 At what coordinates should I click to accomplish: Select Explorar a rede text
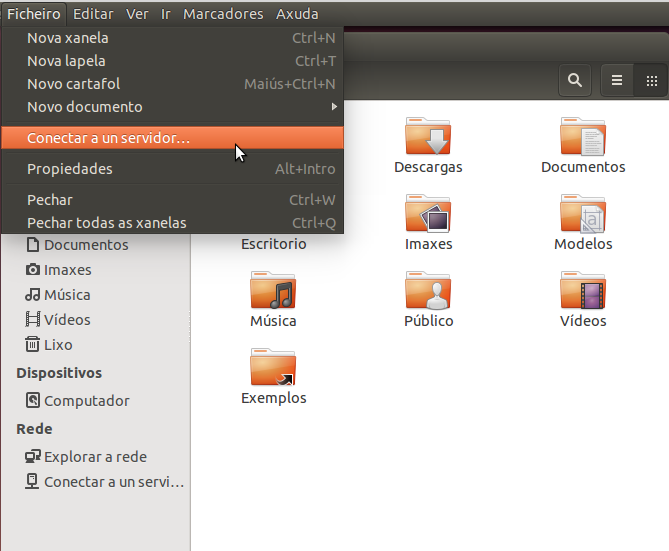tap(96, 457)
